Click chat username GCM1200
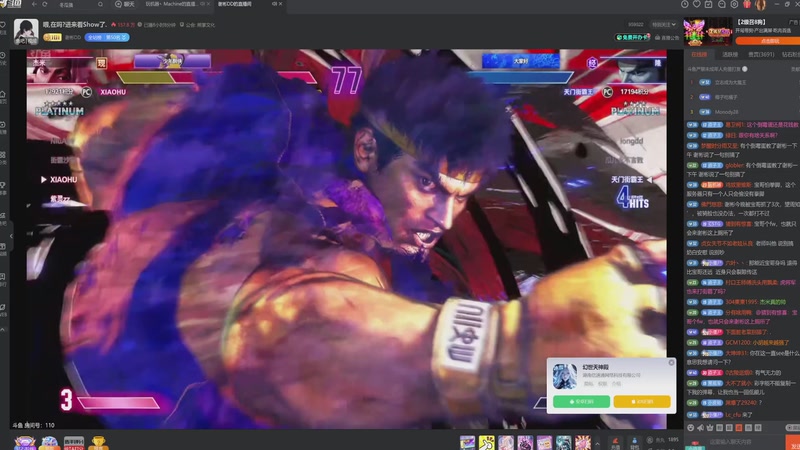800x450 pixels. click(738, 342)
